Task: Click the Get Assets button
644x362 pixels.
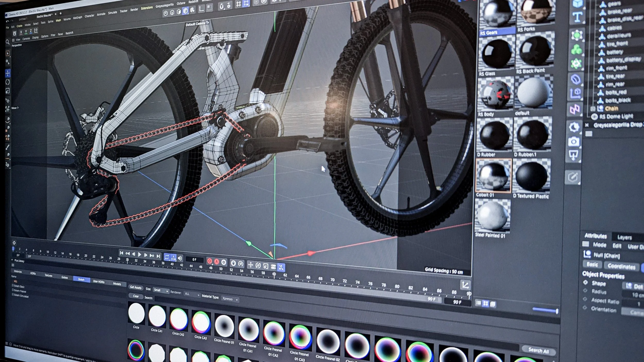Action: (x=136, y=287)
